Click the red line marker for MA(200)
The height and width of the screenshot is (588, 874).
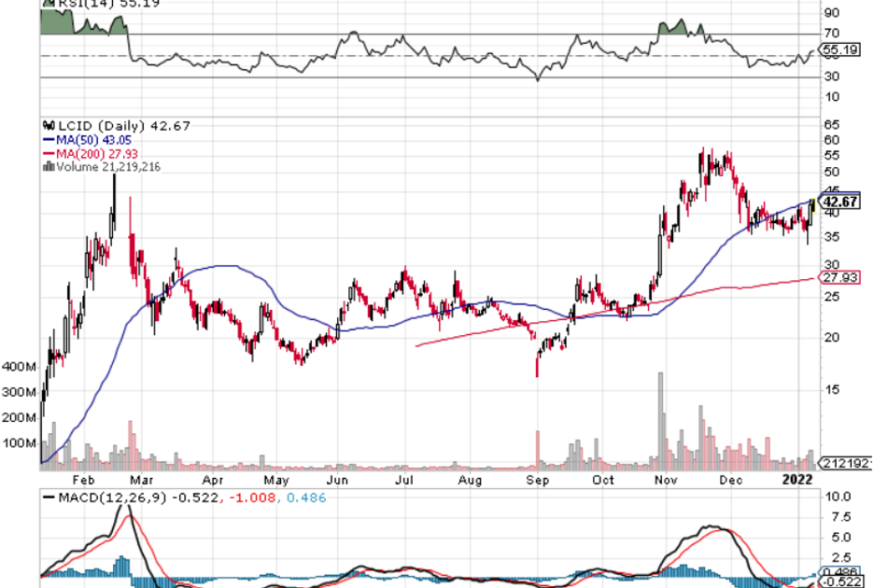49,154
